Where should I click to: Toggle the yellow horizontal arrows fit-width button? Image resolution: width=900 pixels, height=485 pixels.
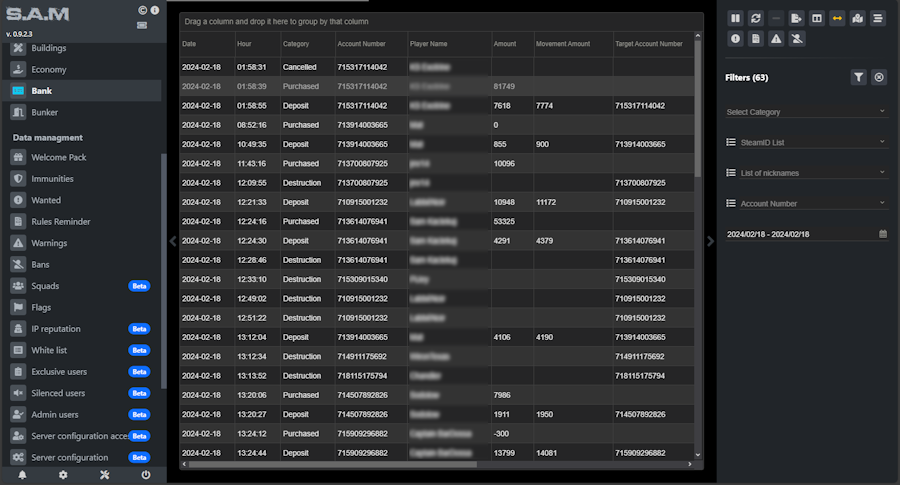point(838,18)
